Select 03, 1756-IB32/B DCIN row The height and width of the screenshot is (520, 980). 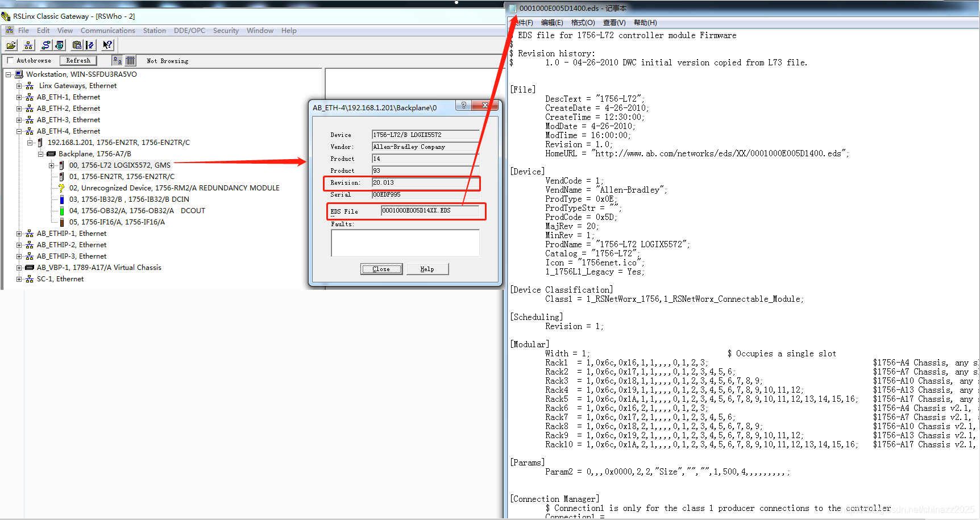tap(129, 199)
